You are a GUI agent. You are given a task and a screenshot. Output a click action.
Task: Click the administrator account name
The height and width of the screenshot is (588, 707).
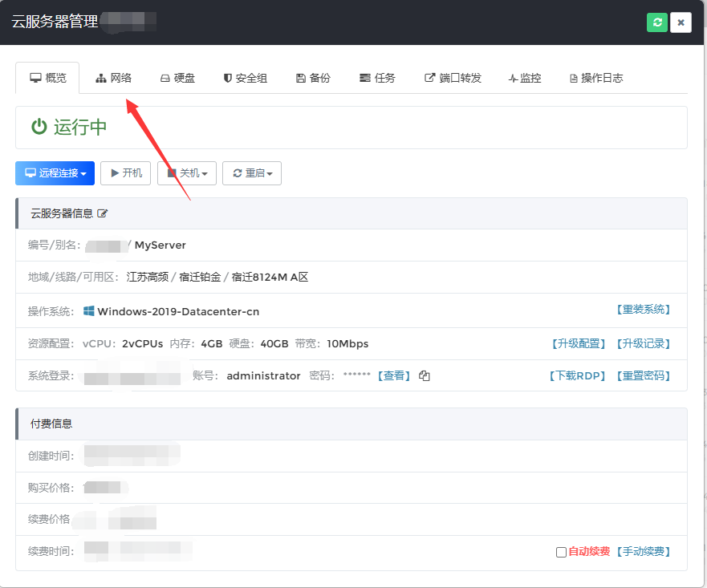[263, 375]
